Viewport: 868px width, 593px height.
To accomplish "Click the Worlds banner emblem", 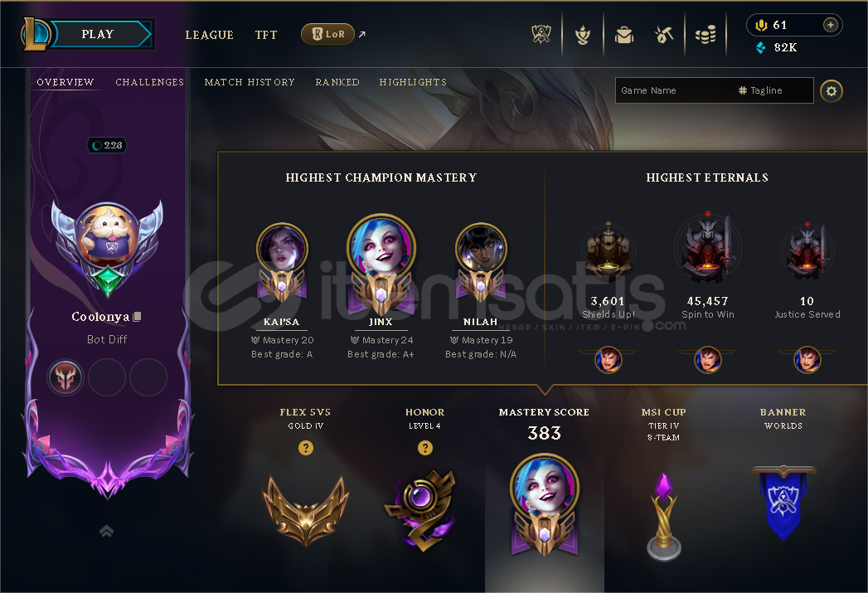I will [783, 503].
